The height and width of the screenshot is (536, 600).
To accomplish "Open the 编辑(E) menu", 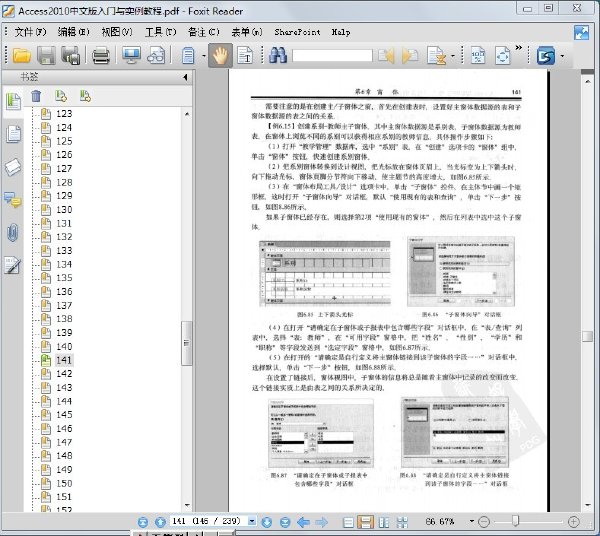I will coord(73,32).
